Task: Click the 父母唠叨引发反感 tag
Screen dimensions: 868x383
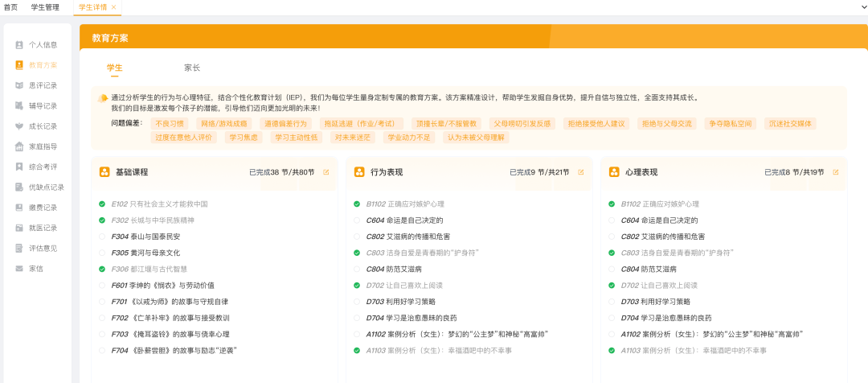Action: pos(522,124)
